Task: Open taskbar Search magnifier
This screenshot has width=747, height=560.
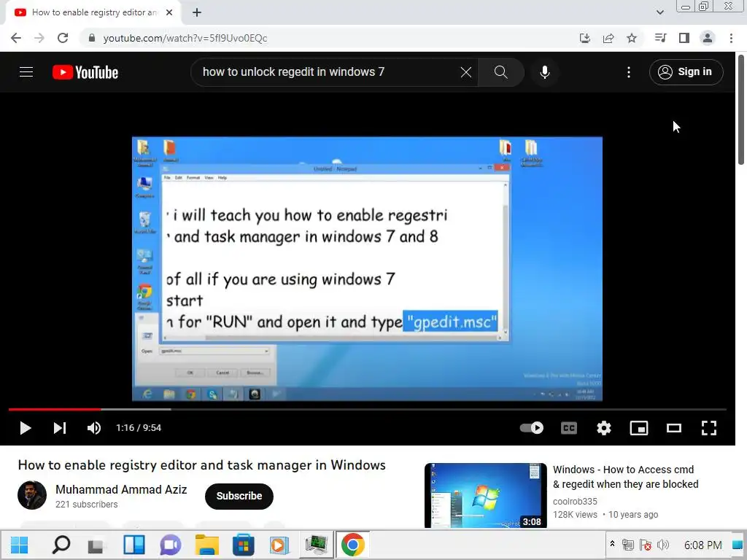Action: [x=61, y=545]
